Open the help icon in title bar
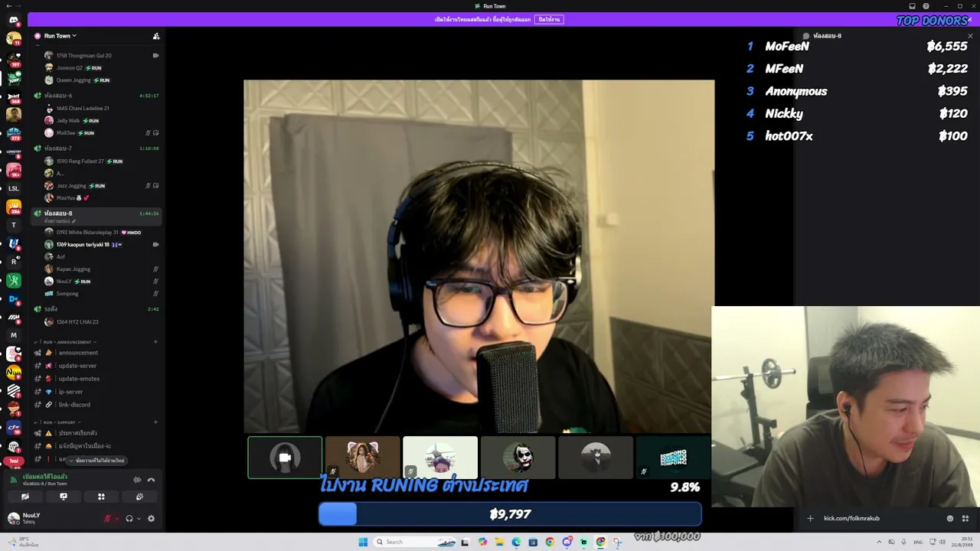This screenshot has width=980, height=551. click(926, 6)
